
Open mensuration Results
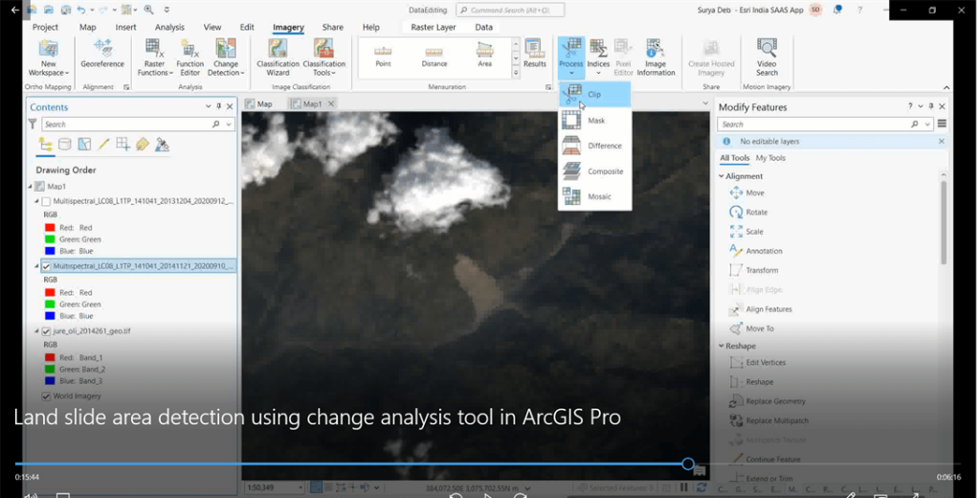534,54
